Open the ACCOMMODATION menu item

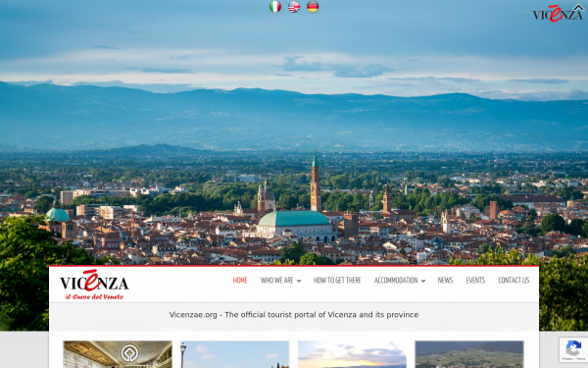click(x=396, y=281)
